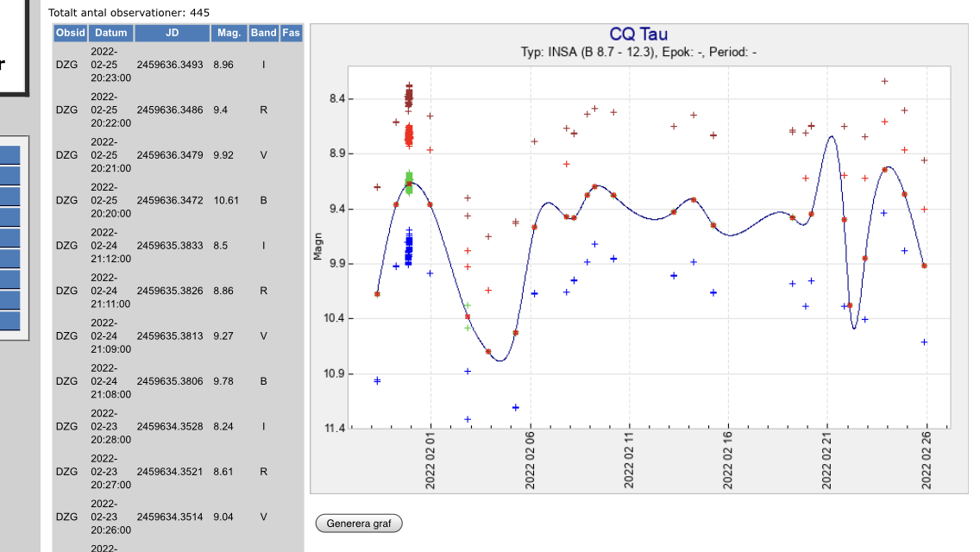The width and height of the screenshot is (980, 552).
Task: Click the JD value 2459635.3806 cell
Action: pyautogui.click(x=170, y=381)
